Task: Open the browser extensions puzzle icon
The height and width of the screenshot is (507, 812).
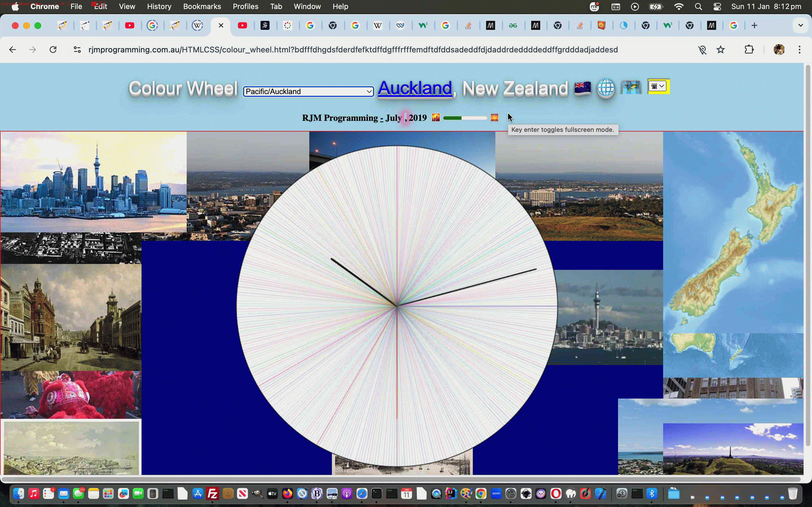Action: point(749,50)
